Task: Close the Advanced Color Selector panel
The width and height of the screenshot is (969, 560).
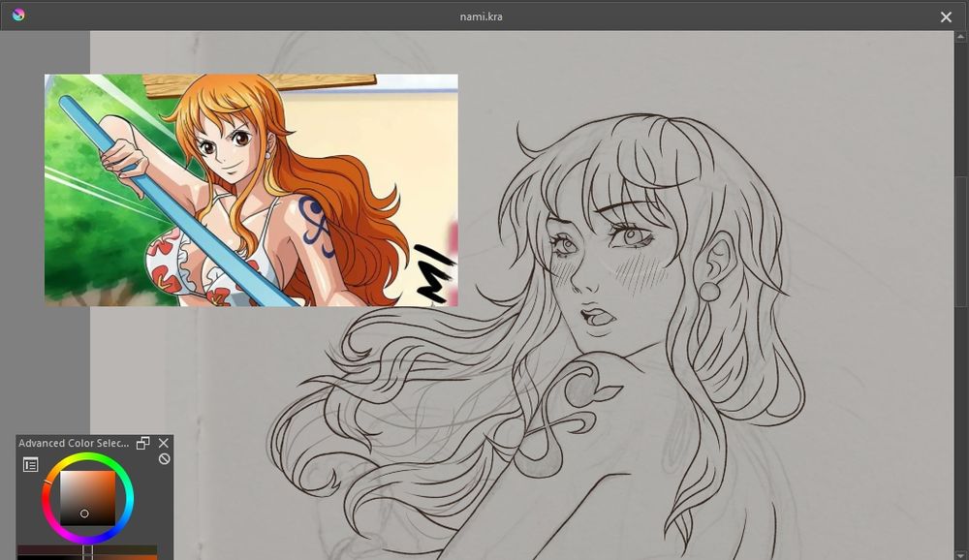Action: 164,443
